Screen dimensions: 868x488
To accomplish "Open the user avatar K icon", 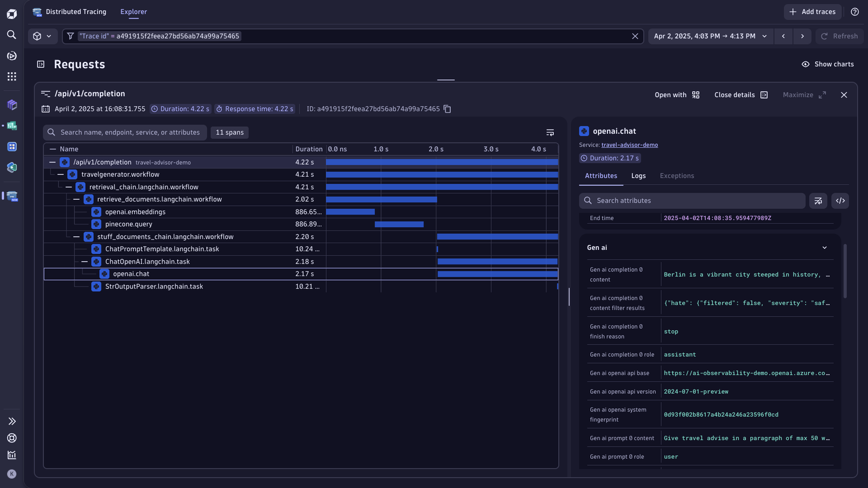I will (x=11, y=474).
